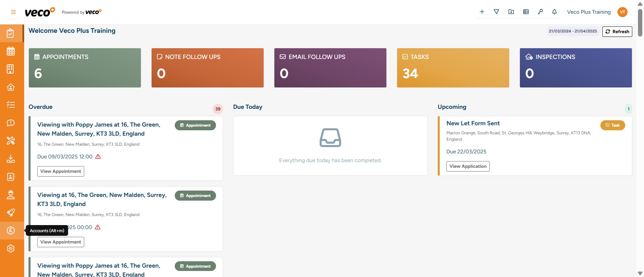Viewport: 644px width, 277px height.
Task: Open the table list icon in header
Action: point(526,12)
